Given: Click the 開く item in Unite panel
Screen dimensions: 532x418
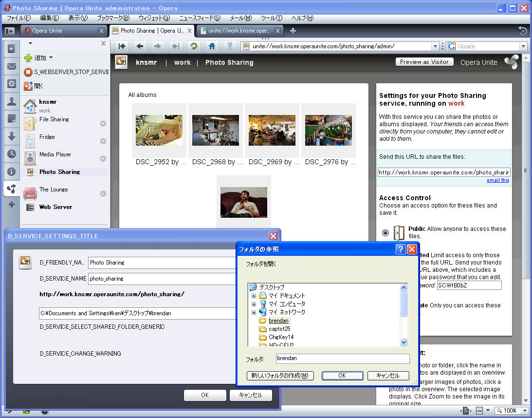Looking at the screenshot, I should point(34,86).
